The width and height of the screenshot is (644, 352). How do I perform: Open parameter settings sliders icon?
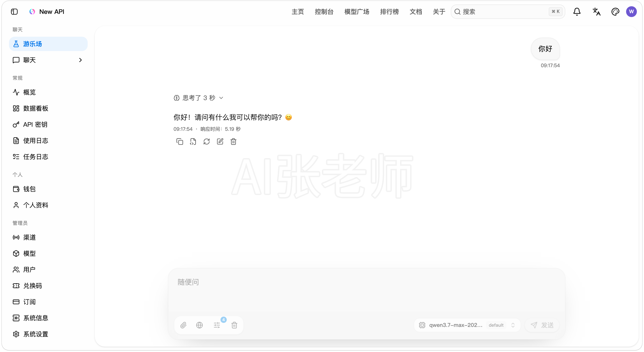click(x=217, y=325)
